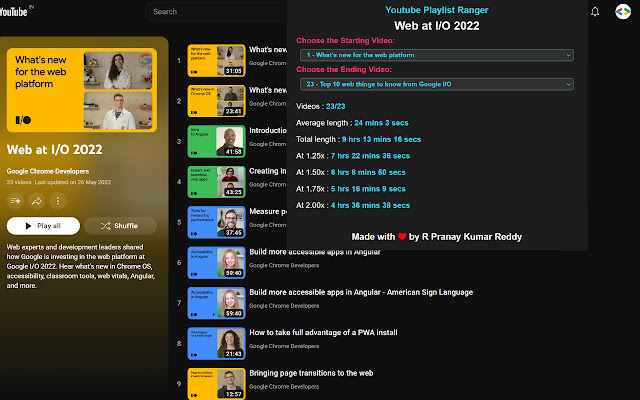The width and height of the screenshot is (640, 400).
Task: Click the Shuffle button
Action: click(120, 226)
